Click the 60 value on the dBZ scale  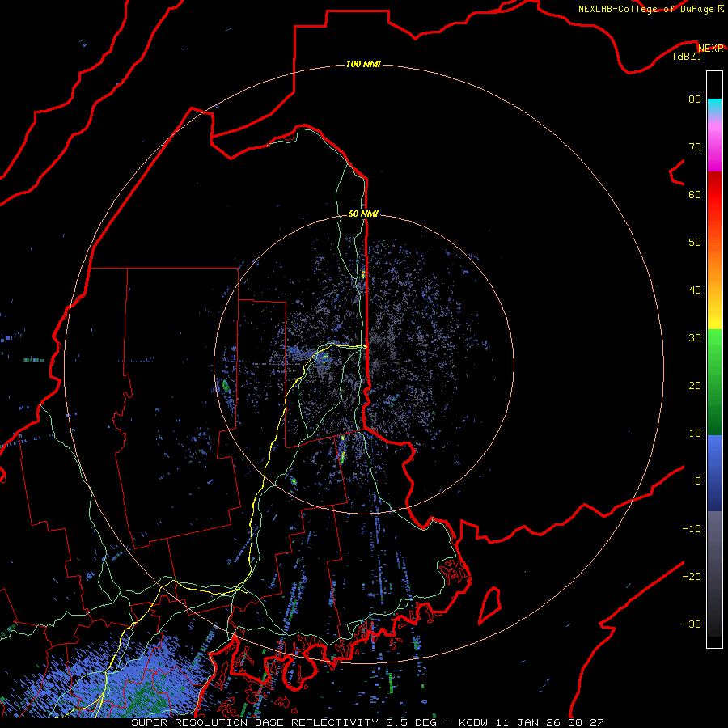point(695,194)
